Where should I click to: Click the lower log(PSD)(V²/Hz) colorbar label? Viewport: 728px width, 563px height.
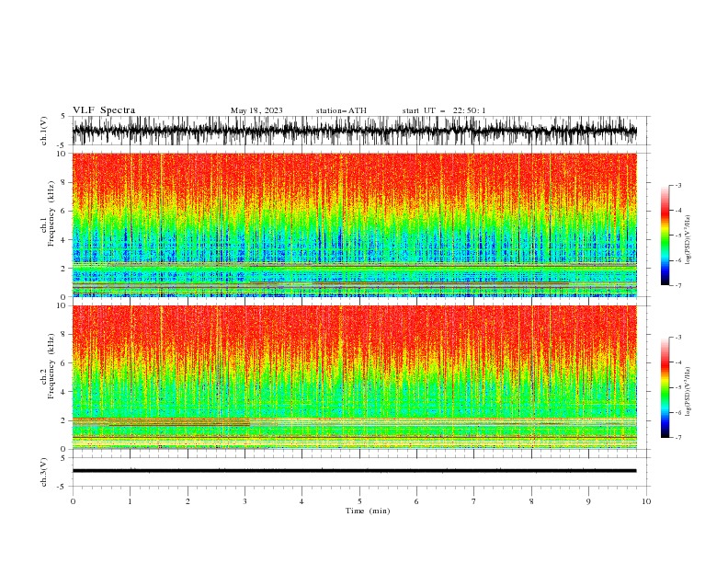tap(688, 392)
